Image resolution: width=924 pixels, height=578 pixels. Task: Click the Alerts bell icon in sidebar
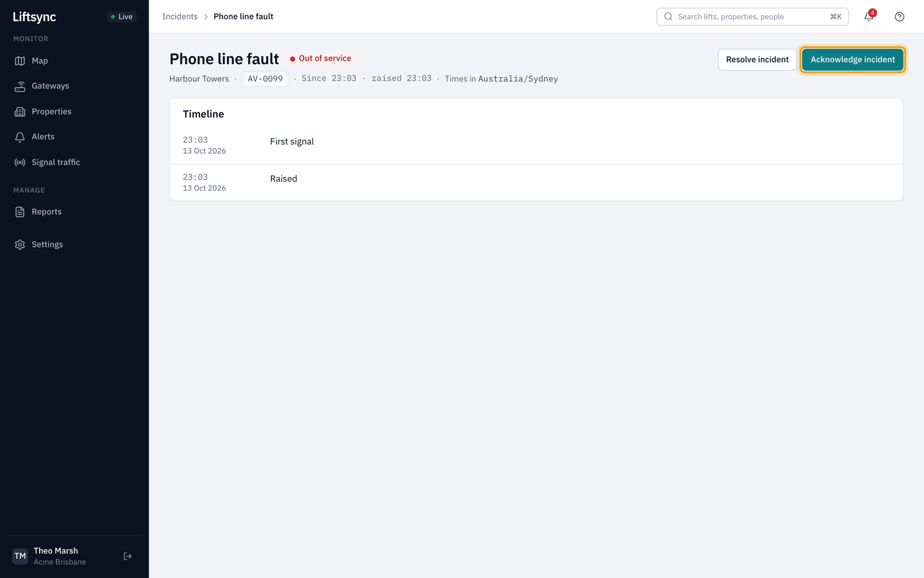click(x=20, y=137)
